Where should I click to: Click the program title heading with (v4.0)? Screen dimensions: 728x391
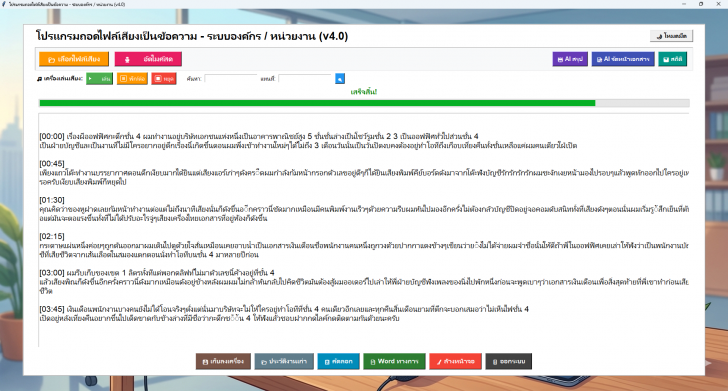(192, 36)
